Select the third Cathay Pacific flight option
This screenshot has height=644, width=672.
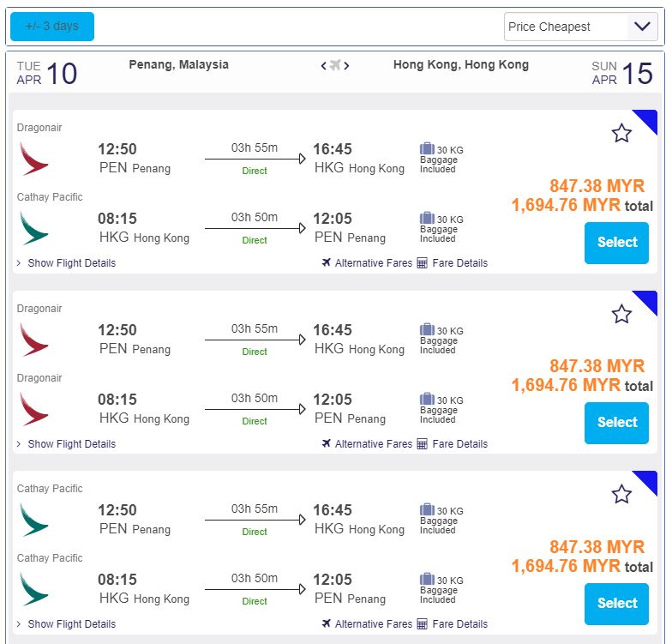tap(616, 604)
